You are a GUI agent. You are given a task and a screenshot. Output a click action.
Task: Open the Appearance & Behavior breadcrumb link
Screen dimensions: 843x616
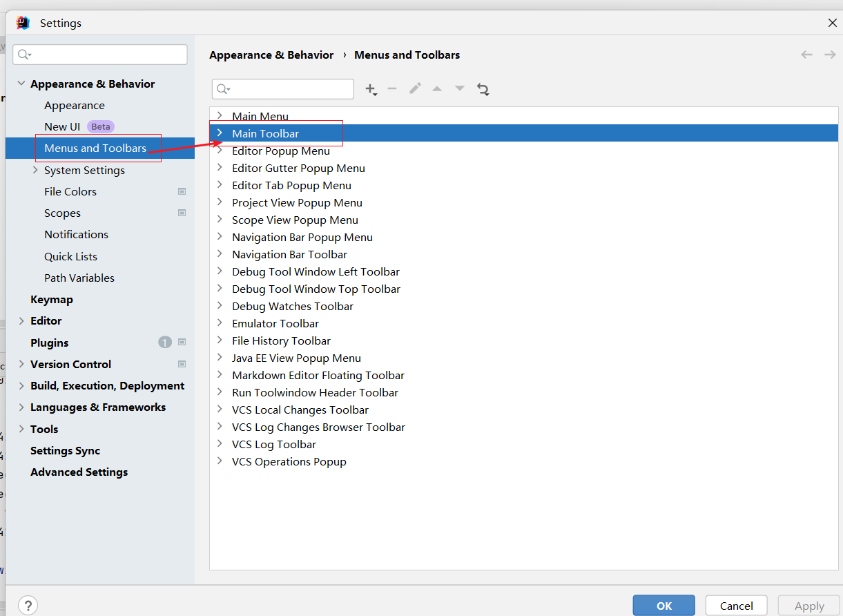click(271, 55)
